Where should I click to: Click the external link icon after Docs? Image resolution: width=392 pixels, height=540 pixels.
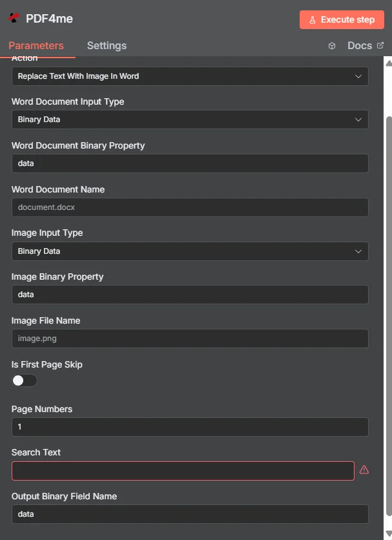(x=380, y=45)
